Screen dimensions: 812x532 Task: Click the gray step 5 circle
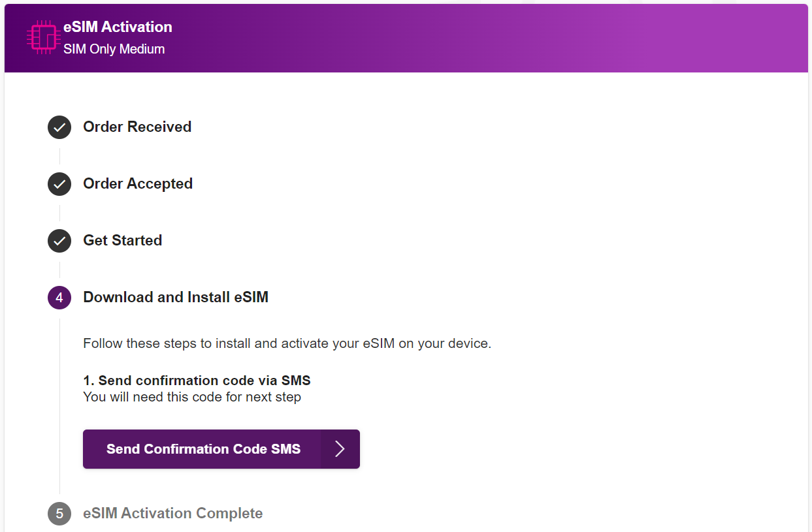coord(59,514)
